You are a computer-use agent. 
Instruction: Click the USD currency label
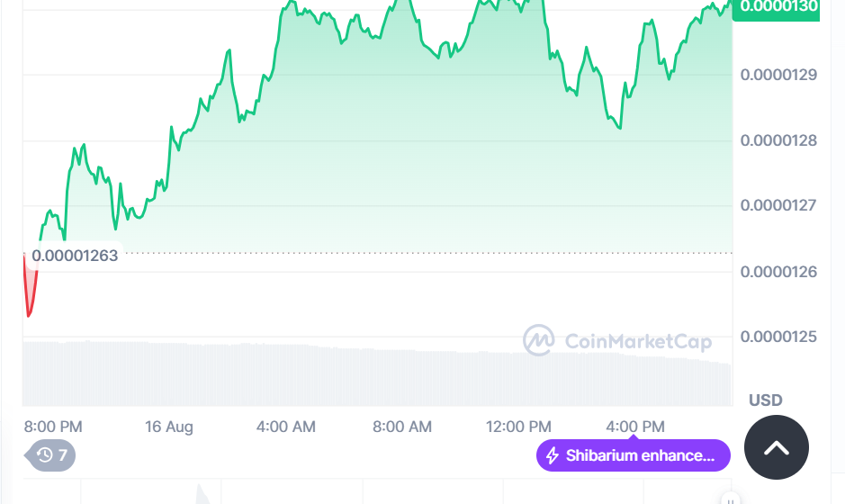tap(766, 400)
